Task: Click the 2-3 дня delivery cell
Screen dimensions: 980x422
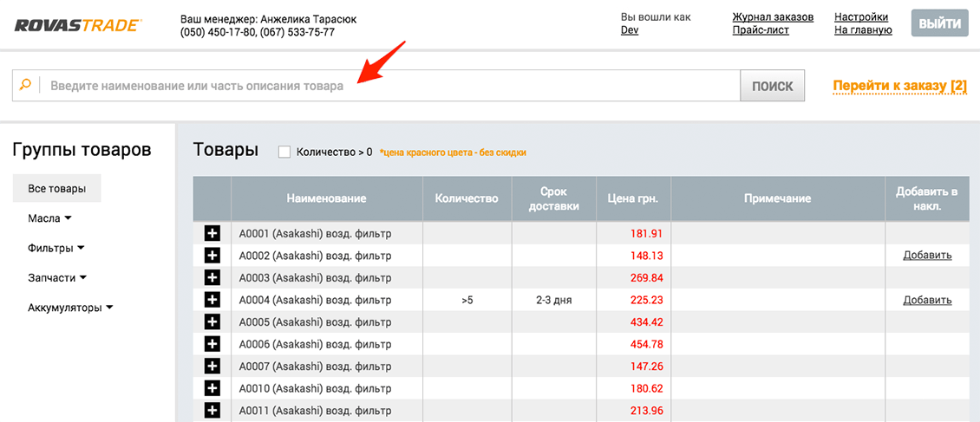Action: [554, 301]
